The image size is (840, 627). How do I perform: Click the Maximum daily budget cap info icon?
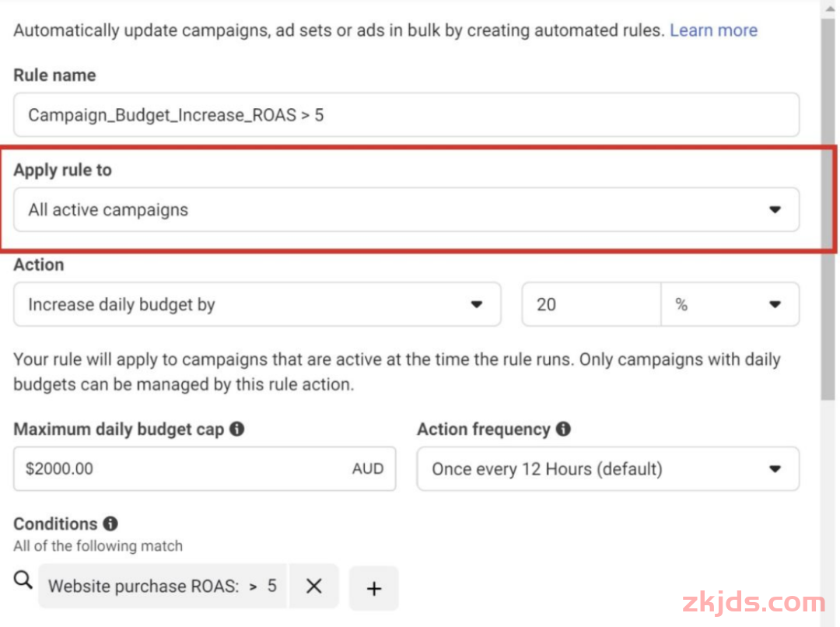237,429
